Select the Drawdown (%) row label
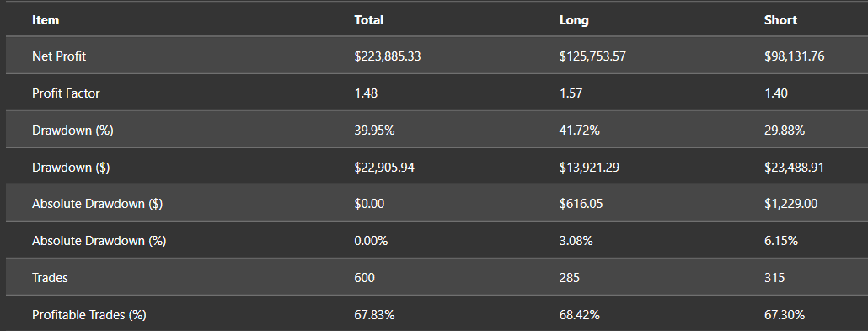The height and width of the screenshot is (331, 868). [x=72, y=131]
